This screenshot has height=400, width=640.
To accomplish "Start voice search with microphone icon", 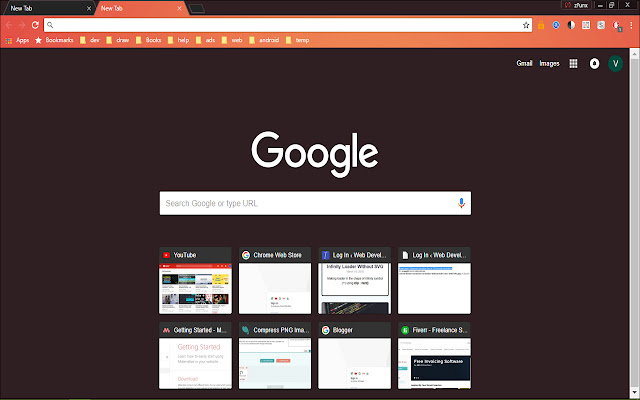I will click(461, 203).
